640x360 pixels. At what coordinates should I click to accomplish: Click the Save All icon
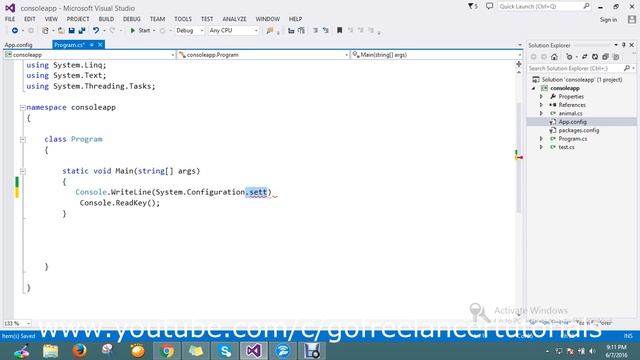click(82, 31)
